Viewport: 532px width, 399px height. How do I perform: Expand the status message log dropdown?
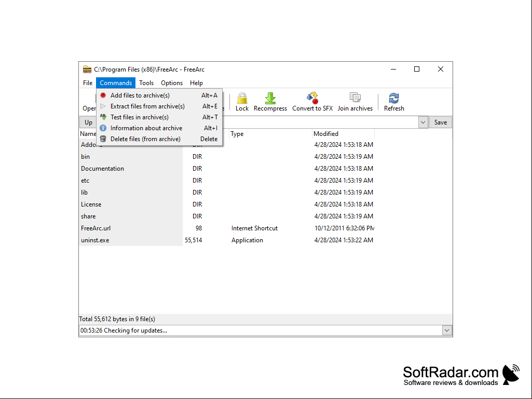point(447,331)
